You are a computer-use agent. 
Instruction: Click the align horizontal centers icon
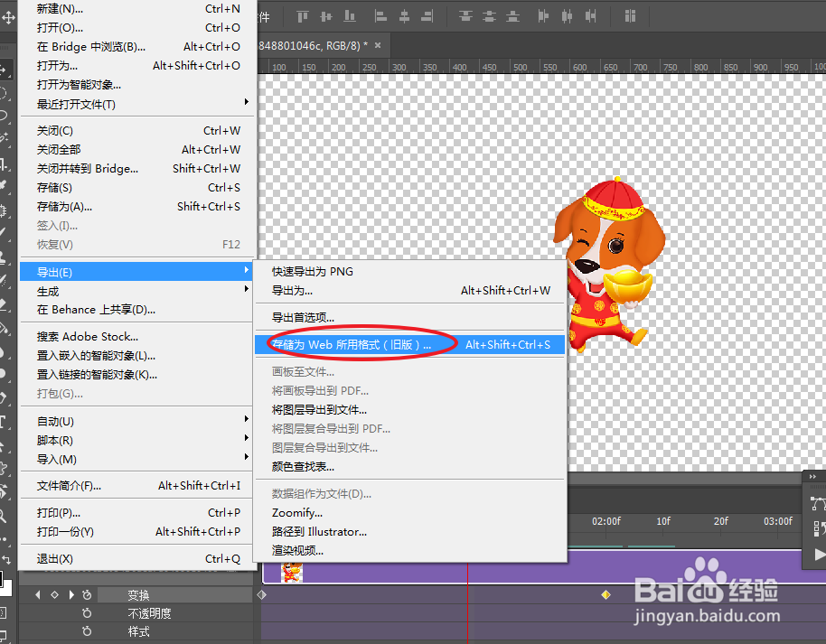point(404,16)
